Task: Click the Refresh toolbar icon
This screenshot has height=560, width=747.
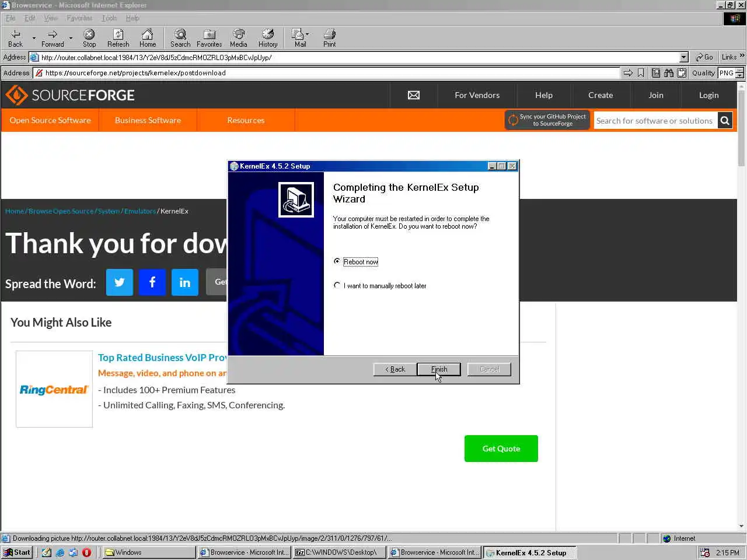Action: [x=118, y=38]
